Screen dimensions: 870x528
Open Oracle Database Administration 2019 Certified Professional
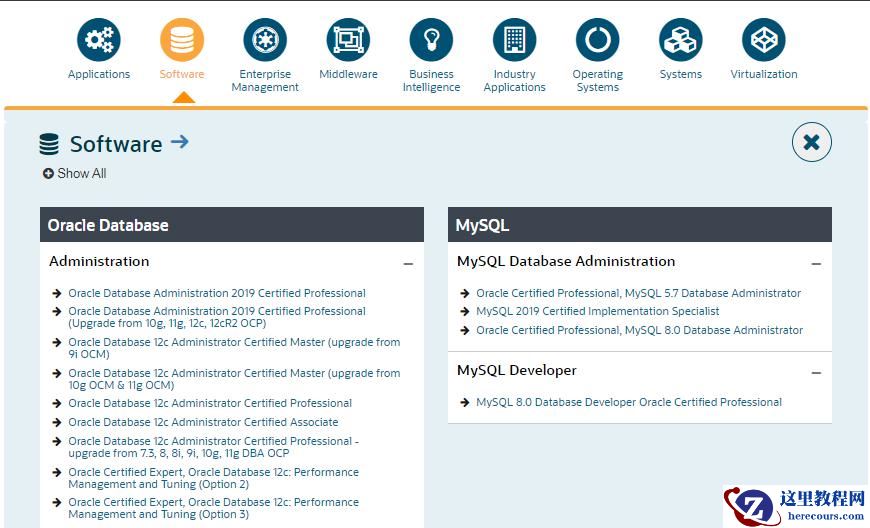(x=217, y=293)
